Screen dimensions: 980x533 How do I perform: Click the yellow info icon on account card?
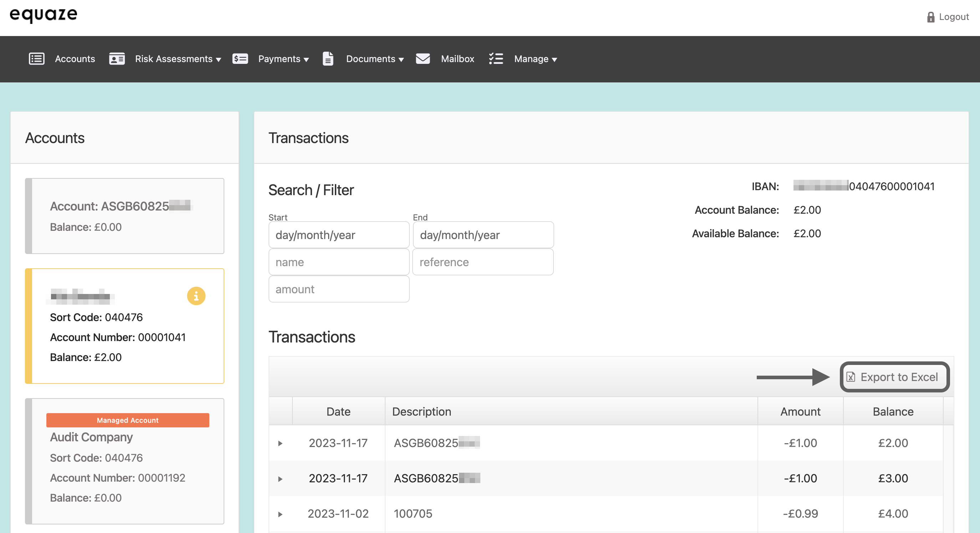pos(196,296)
